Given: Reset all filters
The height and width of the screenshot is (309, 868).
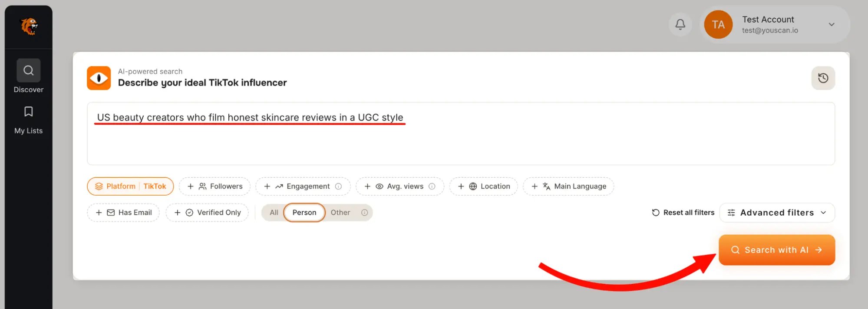Looking at the screenshot, I should click(x=683, y=213).
